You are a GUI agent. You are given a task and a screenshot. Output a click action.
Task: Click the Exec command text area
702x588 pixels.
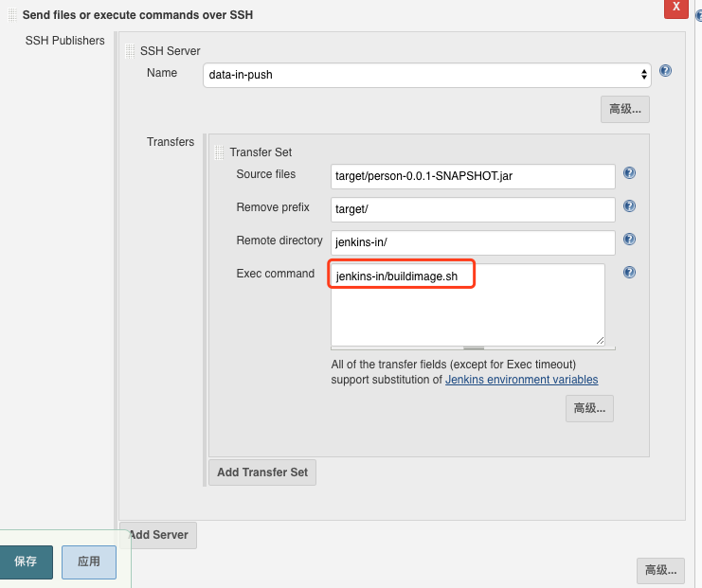468,305
